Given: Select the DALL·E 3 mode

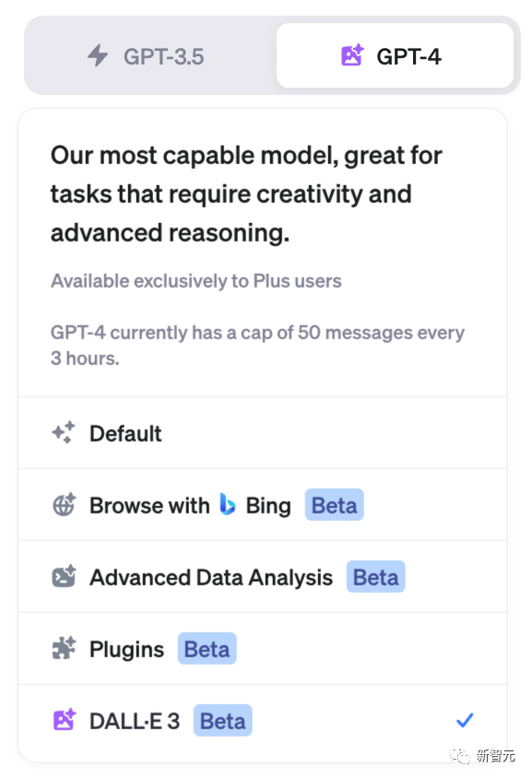Looking at the screenshot, I should click(262, 721).
